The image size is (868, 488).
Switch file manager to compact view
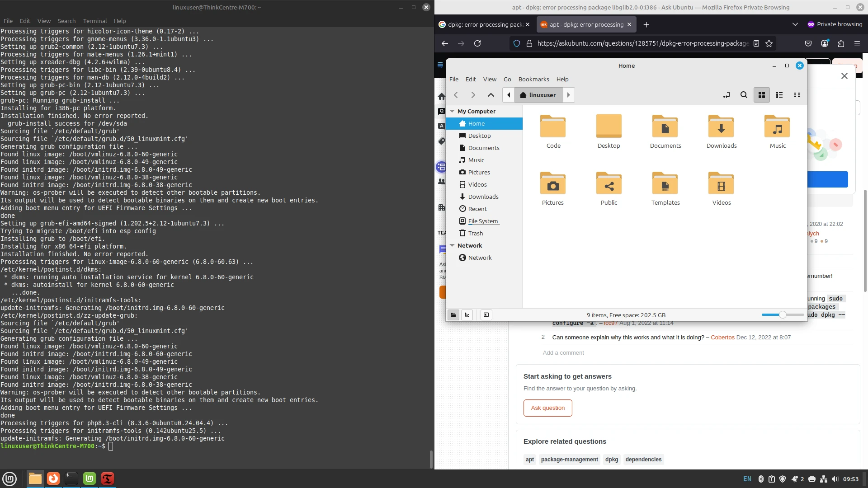click(x=797, y=95)
